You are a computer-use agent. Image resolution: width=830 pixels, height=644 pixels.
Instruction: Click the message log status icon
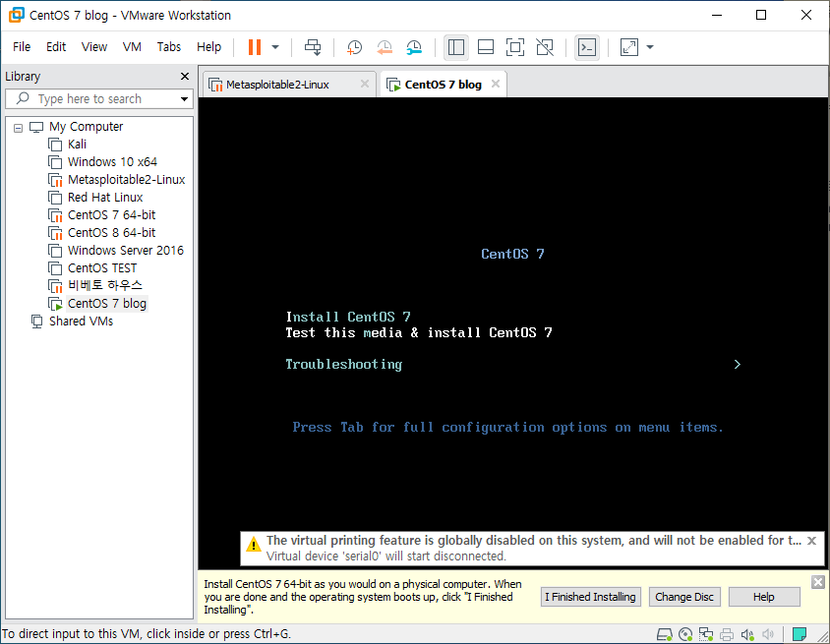pos(799,634)
